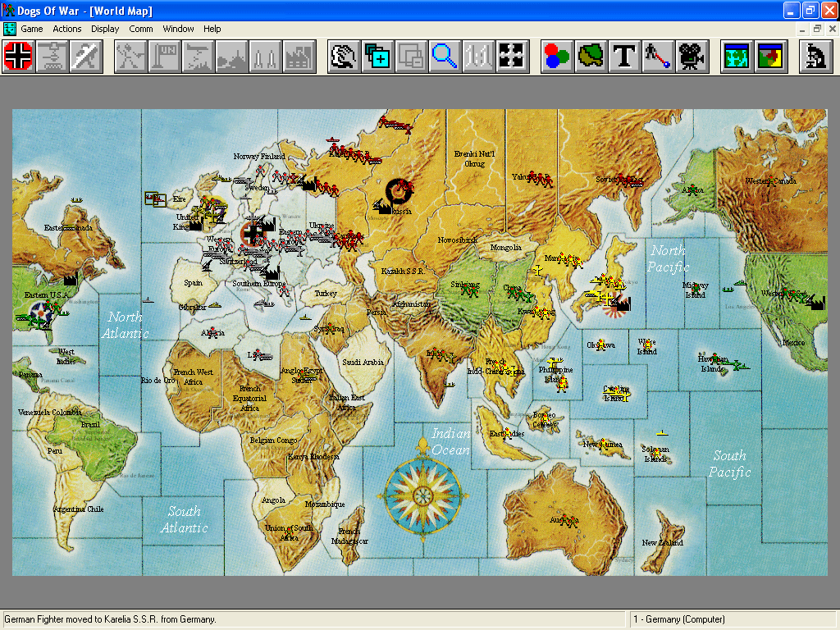The image size is (840, 630).
Task: Open the multicolor map window icon
Action: 770,57
